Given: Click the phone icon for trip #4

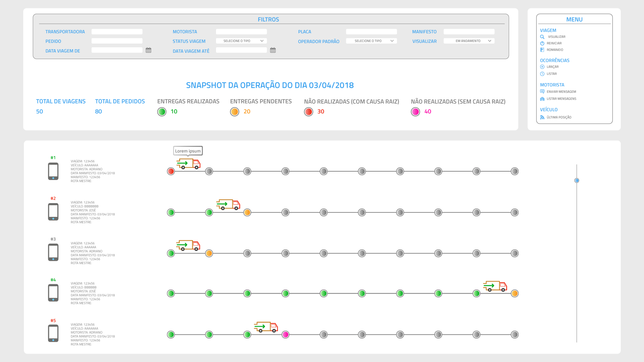Looking at the screenshot, I should click(x=53, y=293).
